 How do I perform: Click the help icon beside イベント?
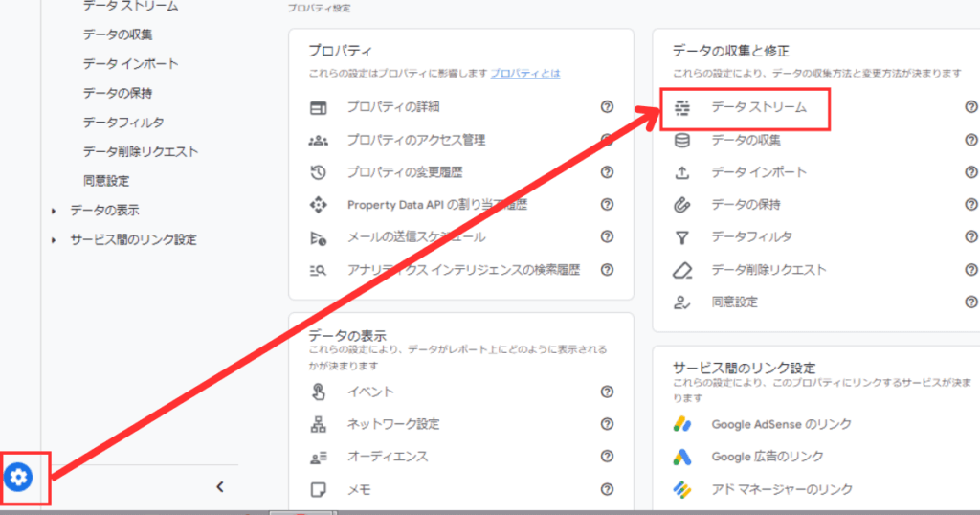[x=607, y=392]
